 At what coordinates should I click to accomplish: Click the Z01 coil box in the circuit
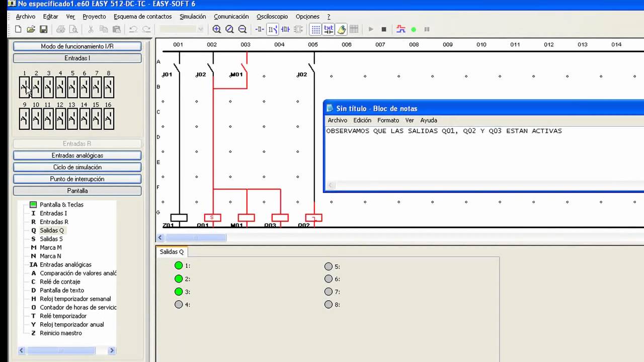(179, 218)
